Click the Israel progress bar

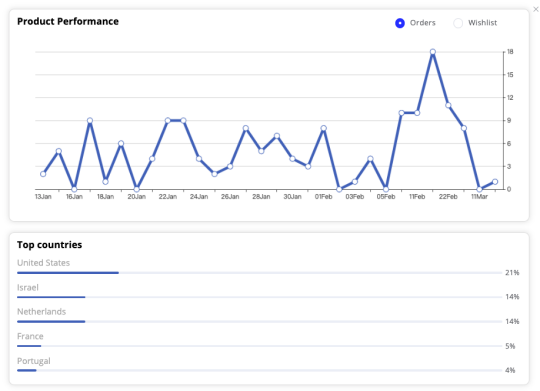tap(260, 297)
